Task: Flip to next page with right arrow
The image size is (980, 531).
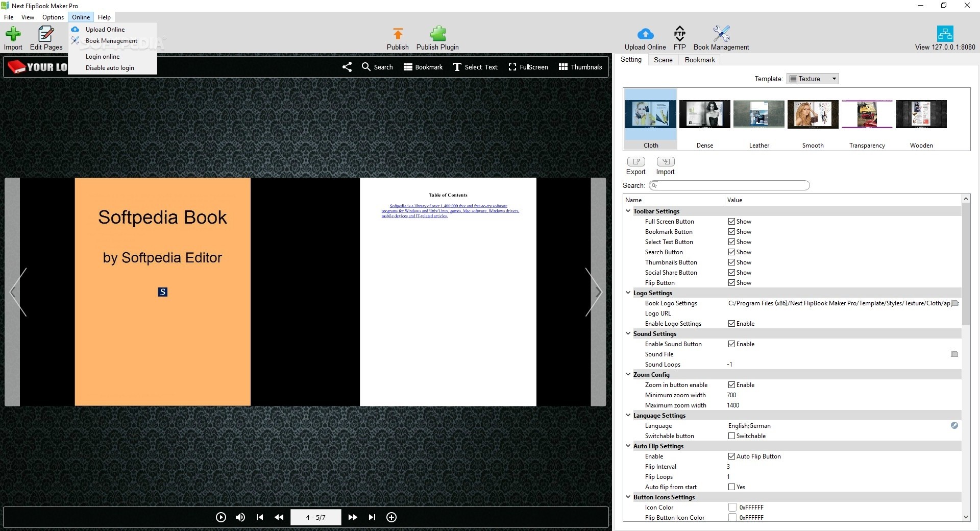Action: click(x=594, y=292)
